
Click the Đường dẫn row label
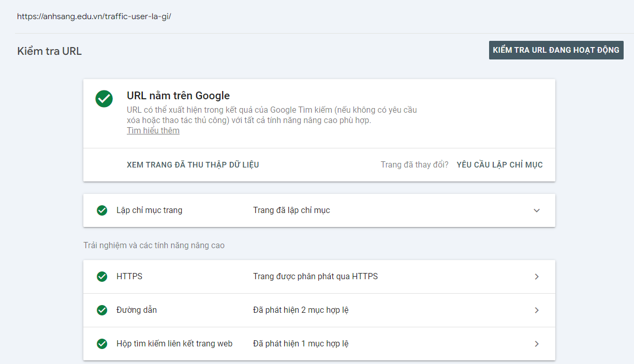[x=137, y=310]
